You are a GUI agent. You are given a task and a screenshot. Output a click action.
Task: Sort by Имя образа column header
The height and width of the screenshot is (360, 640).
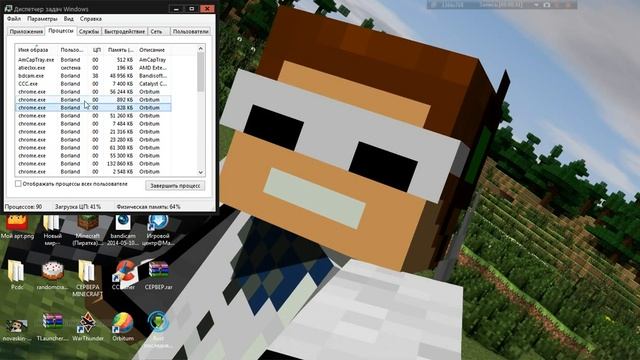(37, 50)
